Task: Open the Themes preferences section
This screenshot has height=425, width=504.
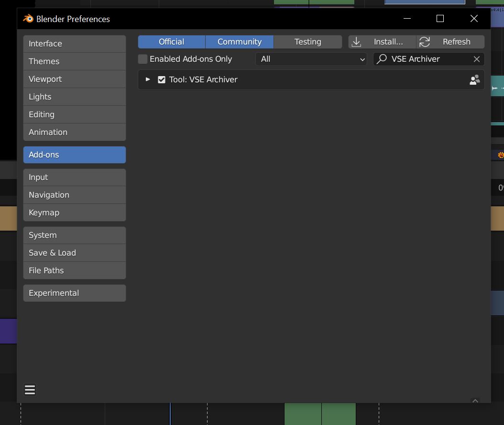Action: click(x=74, y=61)
